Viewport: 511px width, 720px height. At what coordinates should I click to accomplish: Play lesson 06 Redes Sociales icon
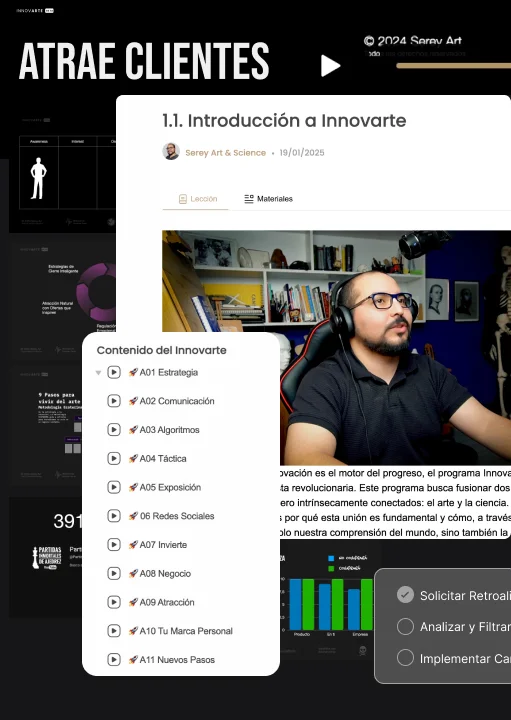pos(114,516)
